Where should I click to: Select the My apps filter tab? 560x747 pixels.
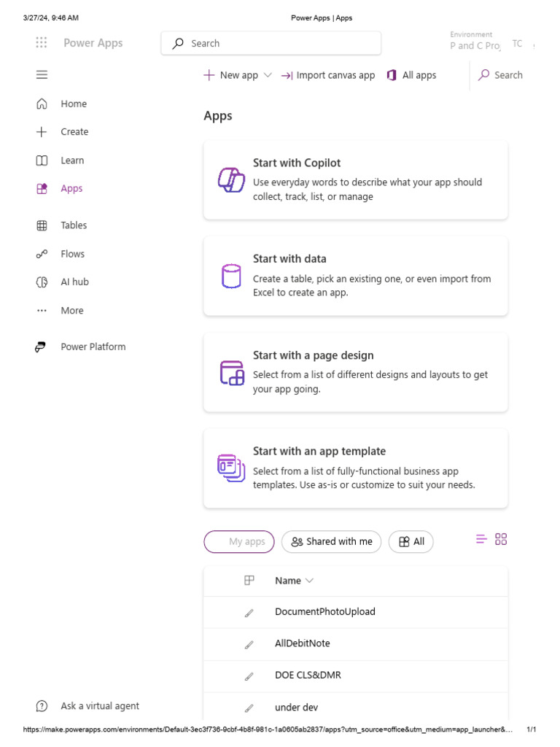point(239,542)
